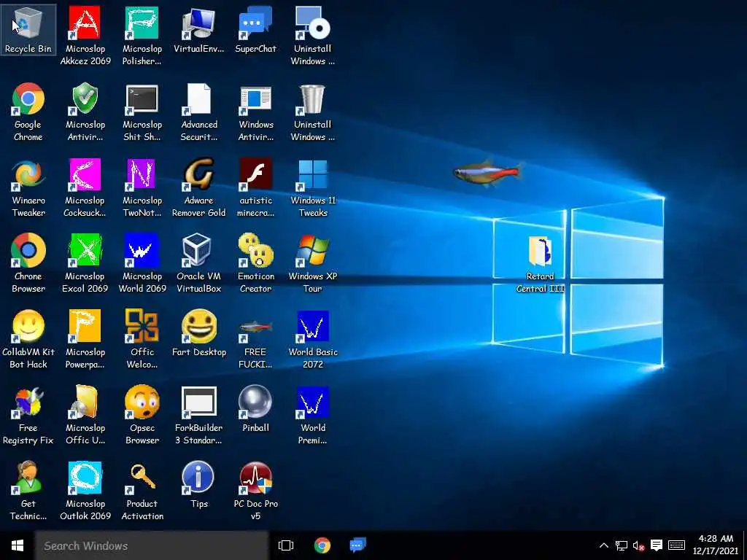The height and width of the screenshot is (560, 747).
Task: Open the Free Registry Fix shortcut
Action: (28, 415)
